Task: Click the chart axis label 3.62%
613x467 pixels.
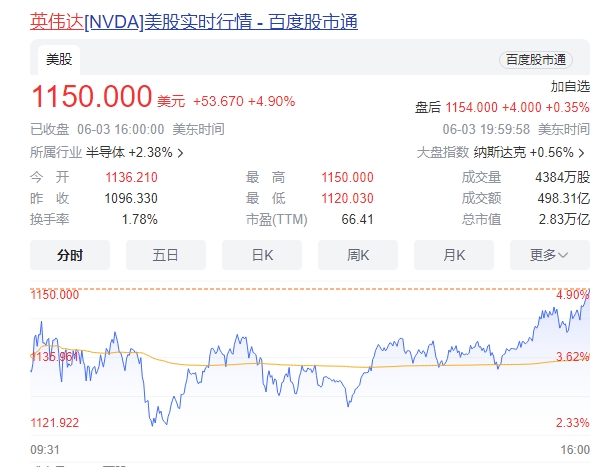Action: [x=573, y=357]
